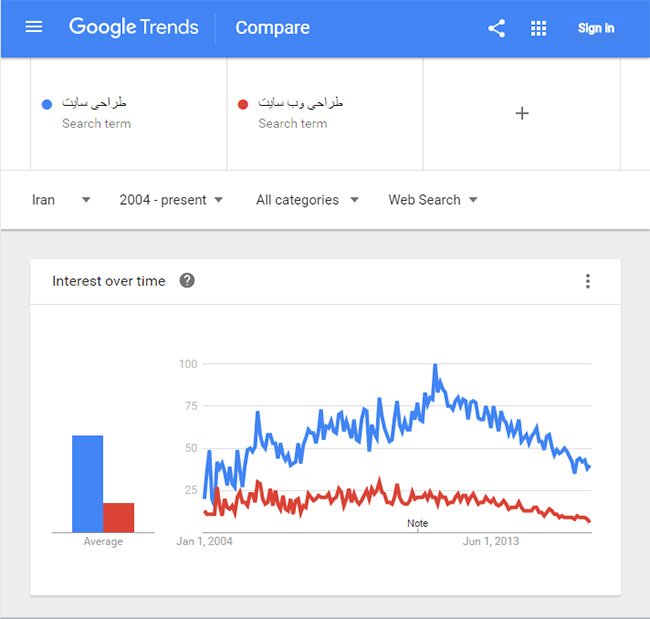Edit the second red search term field
The image size is (650, 619).
click(300, 103)
